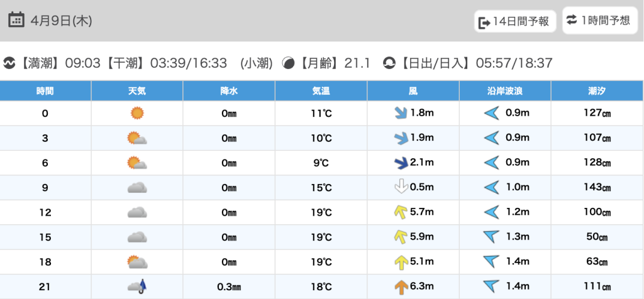Click the 4月9日(木) date label
644x299 pixels.
click(x=61, y=21)
